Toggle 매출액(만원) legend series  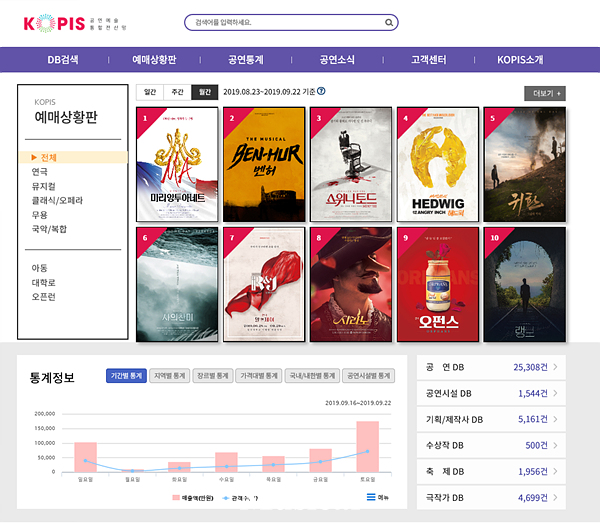193,498
